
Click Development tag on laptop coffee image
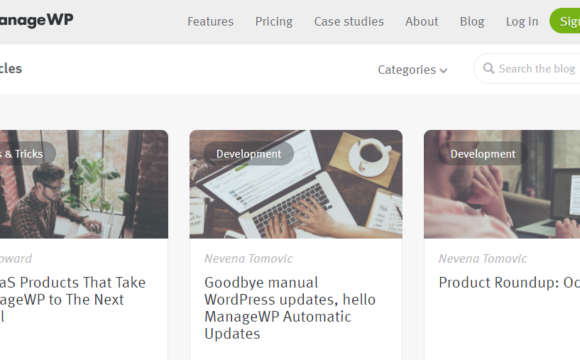coord(249,154)
